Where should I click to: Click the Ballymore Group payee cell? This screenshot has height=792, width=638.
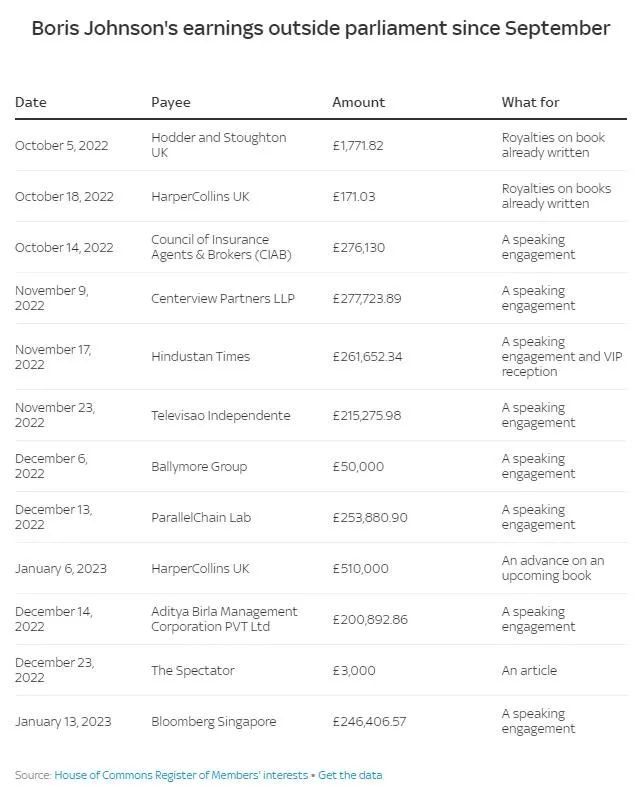point(199,467)
